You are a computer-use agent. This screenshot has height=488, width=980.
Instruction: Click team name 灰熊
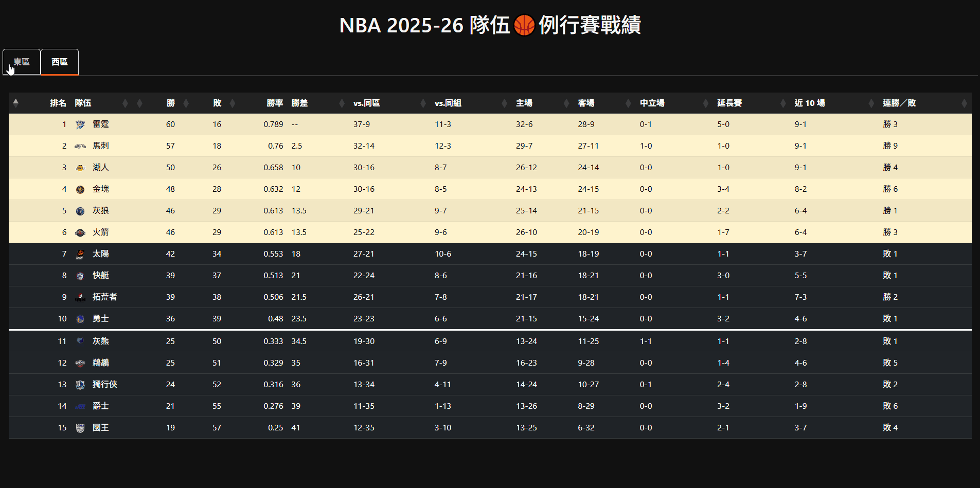(100, 341)
